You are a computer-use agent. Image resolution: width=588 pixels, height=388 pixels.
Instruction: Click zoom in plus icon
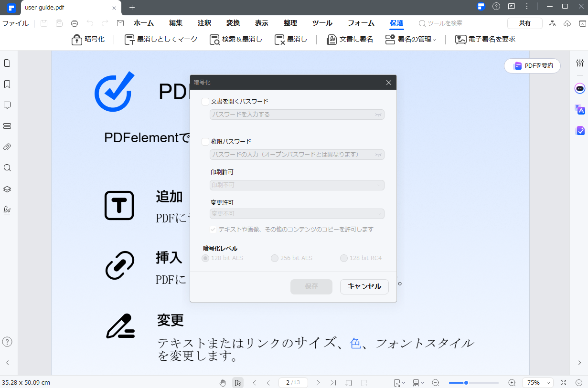tap(512, 383)
